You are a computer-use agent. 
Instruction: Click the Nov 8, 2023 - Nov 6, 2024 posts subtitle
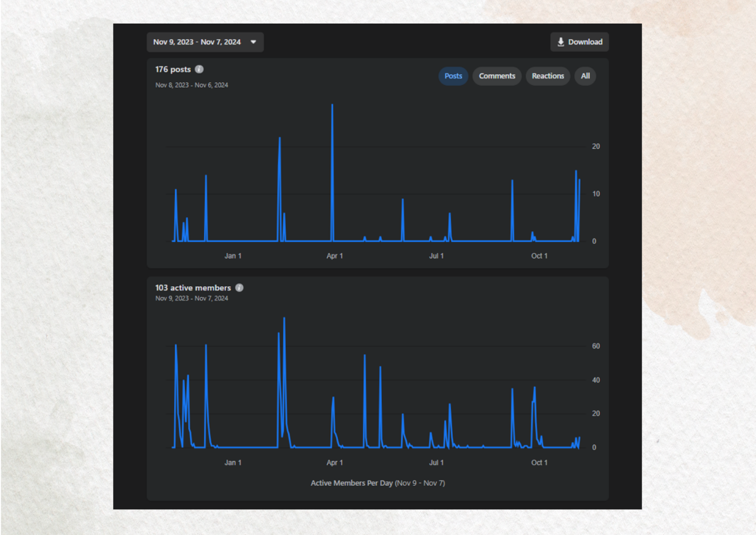coord(191,85)
